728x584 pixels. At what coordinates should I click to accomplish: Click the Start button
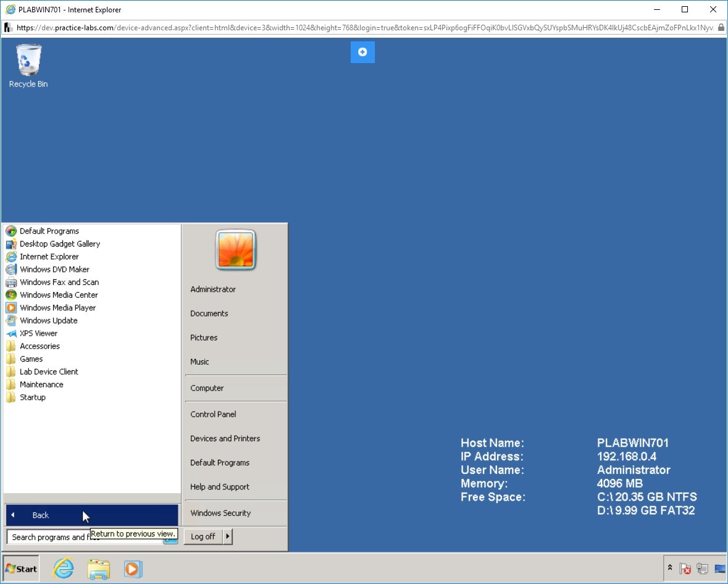21,569
